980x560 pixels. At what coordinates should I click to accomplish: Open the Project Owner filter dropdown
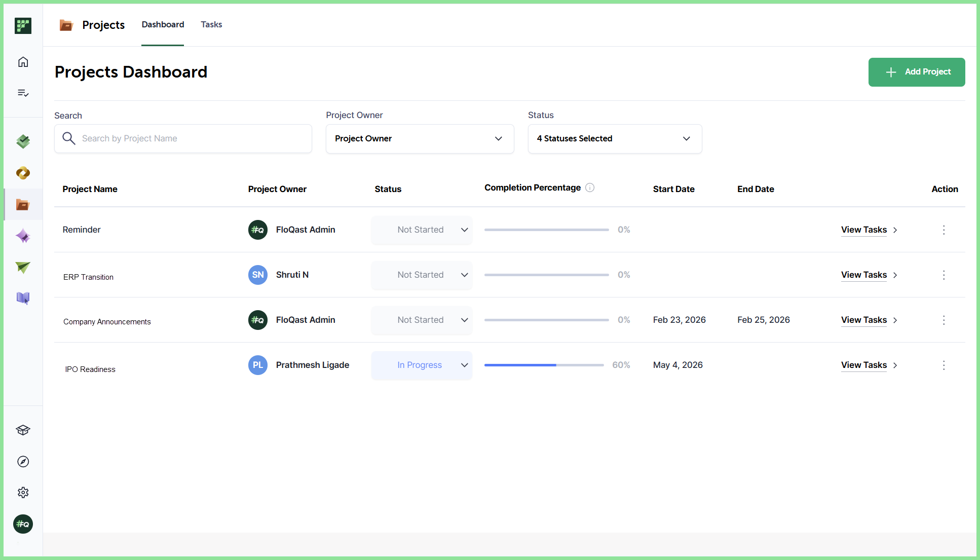point(420,138)
